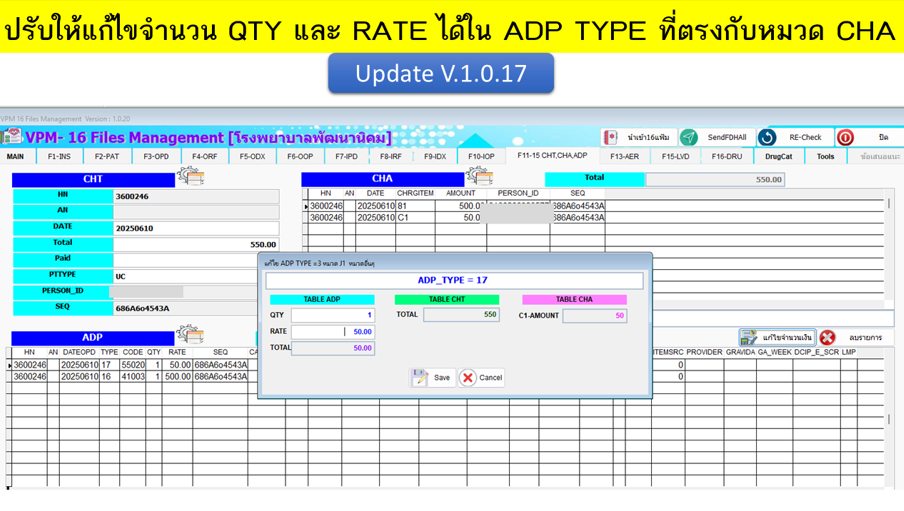Click the SendFDHAll paper plane icon
The image size is (904, 511).
coord(688,137)
